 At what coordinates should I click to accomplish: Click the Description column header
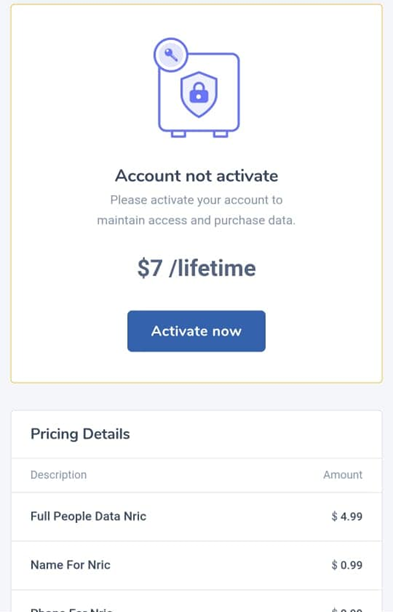pos(59,475)
